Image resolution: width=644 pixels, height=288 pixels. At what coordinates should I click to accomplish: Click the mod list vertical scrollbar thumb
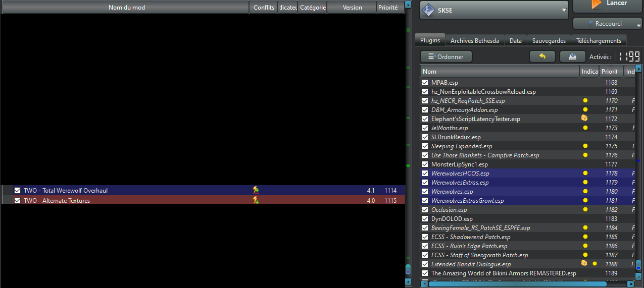[x=408, y=269]
